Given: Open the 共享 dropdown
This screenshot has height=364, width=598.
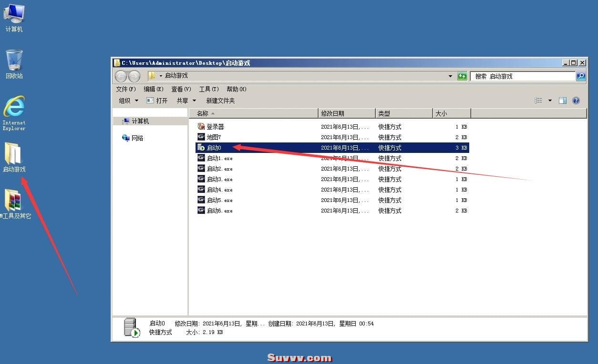Looking at the screenshot, I should click(x=186, y=101).
